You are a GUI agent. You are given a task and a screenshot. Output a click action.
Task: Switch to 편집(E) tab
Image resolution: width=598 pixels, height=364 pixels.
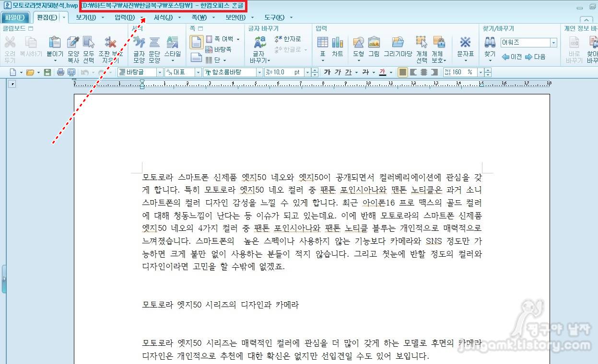pyautogui.click(x=46, y=18)
